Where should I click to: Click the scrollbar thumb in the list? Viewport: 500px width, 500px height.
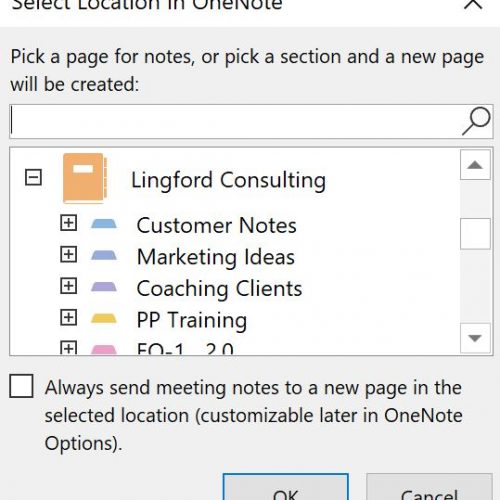coord(475,234)
